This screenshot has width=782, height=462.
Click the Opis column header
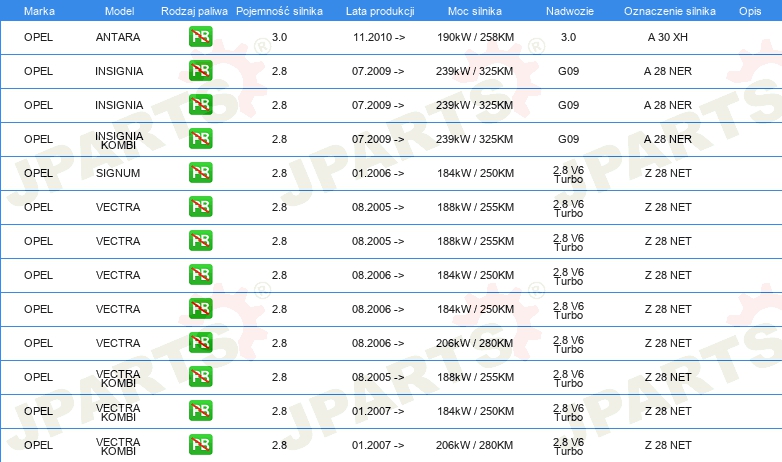(x=750, y=11)
